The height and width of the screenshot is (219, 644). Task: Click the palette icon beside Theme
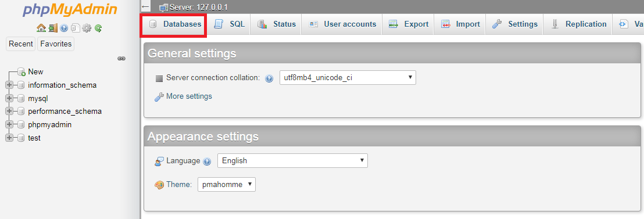pos(159,185)
